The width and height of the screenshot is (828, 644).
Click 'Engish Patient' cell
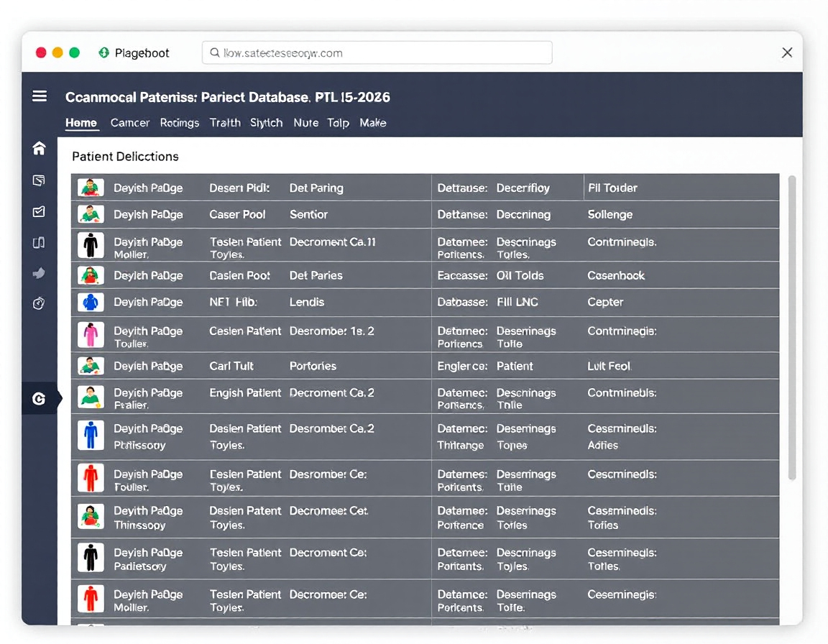(x=245, y=393)
